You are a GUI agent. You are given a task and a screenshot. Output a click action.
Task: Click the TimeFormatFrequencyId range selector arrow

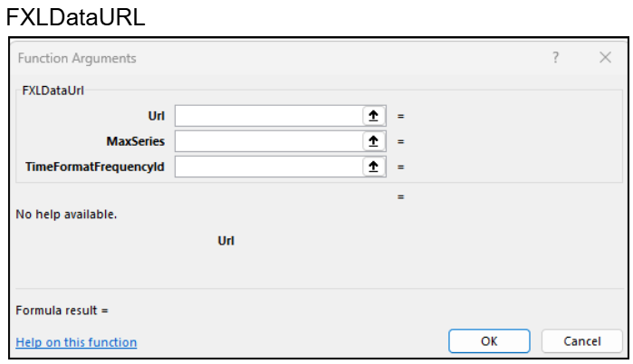pos(374,167)
